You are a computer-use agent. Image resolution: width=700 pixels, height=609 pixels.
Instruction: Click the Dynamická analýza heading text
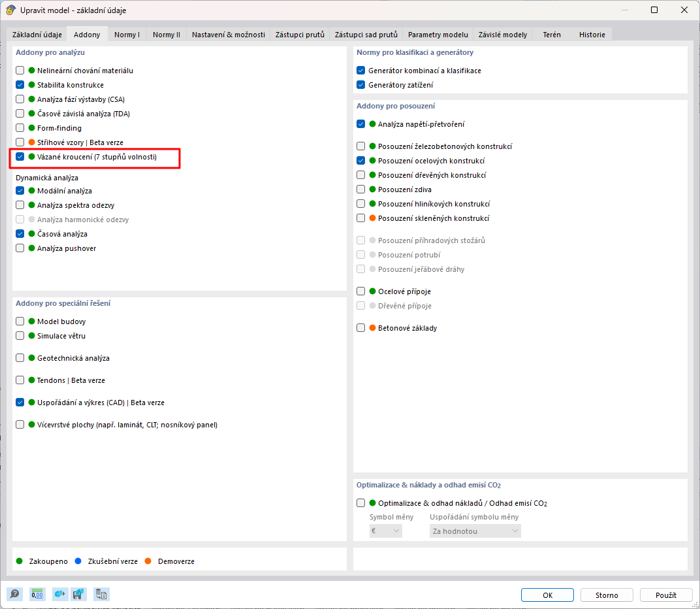point(47,177)
